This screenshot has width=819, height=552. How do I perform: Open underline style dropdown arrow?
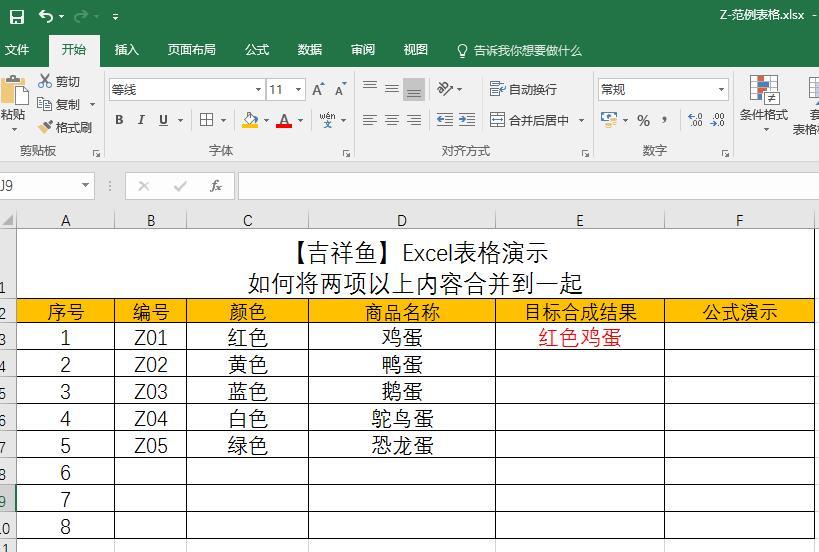(181, 121)
